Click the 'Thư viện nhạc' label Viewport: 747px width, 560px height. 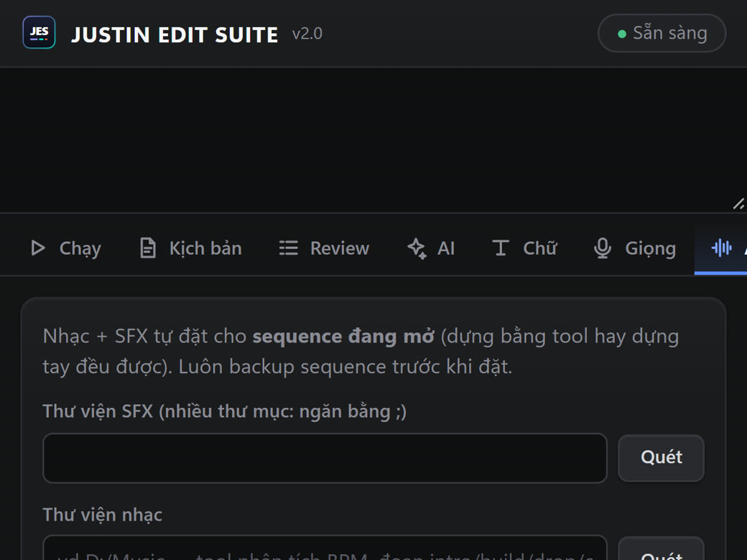103,515
